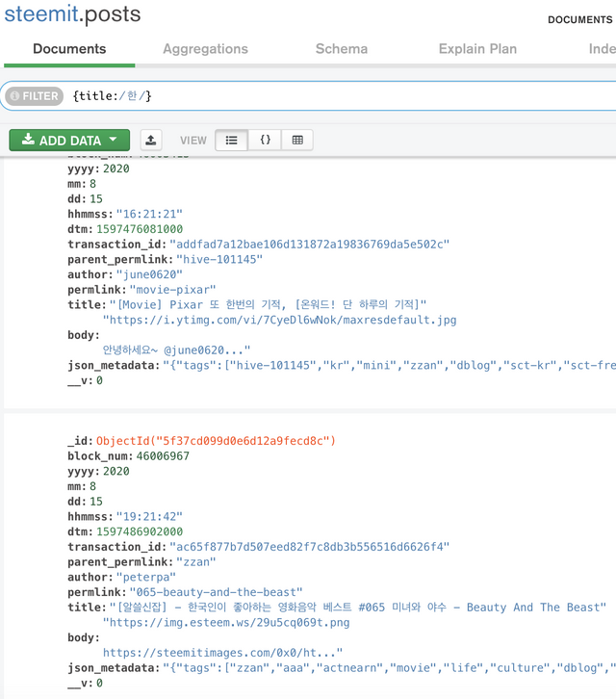Expand the FILTER query options

pyautogui.click(x=35, y=96)
